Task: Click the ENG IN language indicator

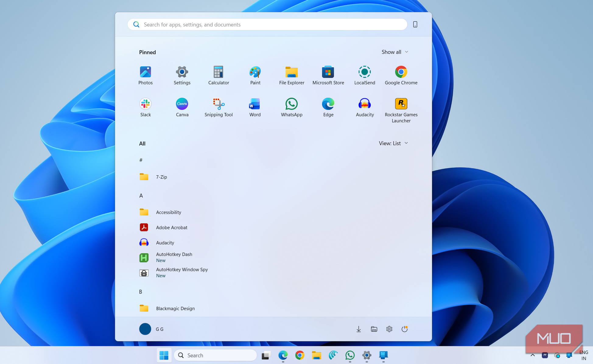Action: point(584,355)
